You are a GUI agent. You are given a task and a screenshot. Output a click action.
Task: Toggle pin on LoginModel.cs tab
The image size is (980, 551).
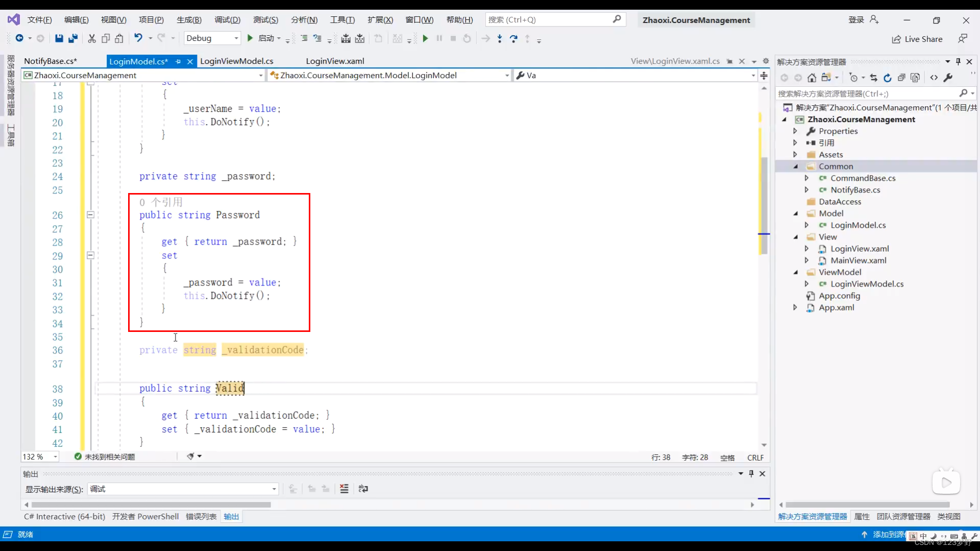tap(178, 61)
